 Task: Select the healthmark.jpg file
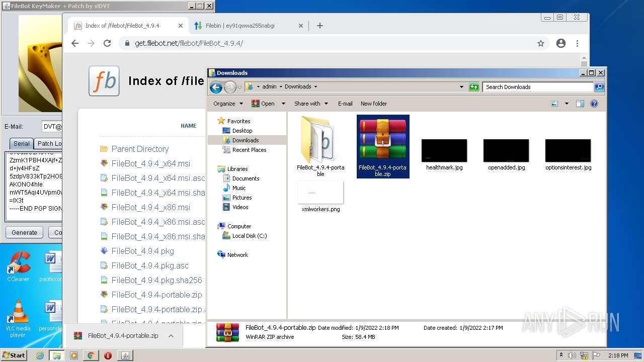(444, 155)
